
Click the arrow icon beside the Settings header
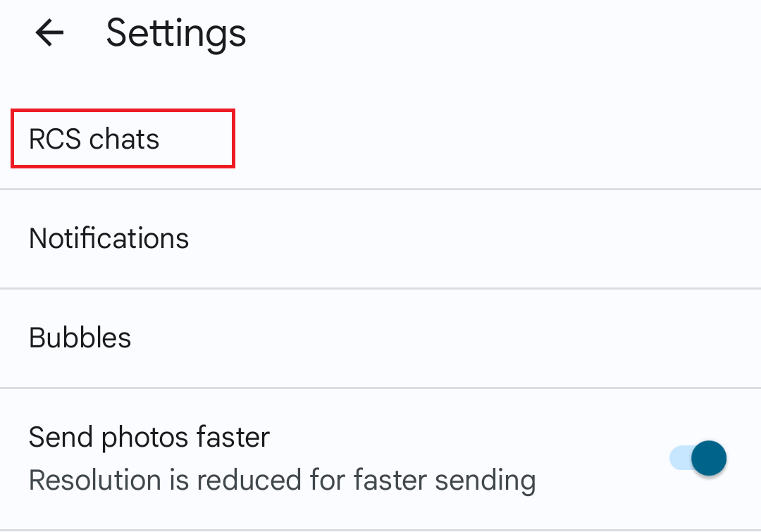pyautogui.click(x=48, y=32)
